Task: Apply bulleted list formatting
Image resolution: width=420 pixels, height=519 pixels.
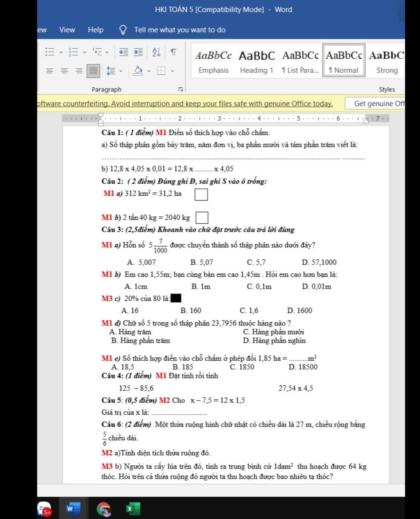Action: pos(50,52)
